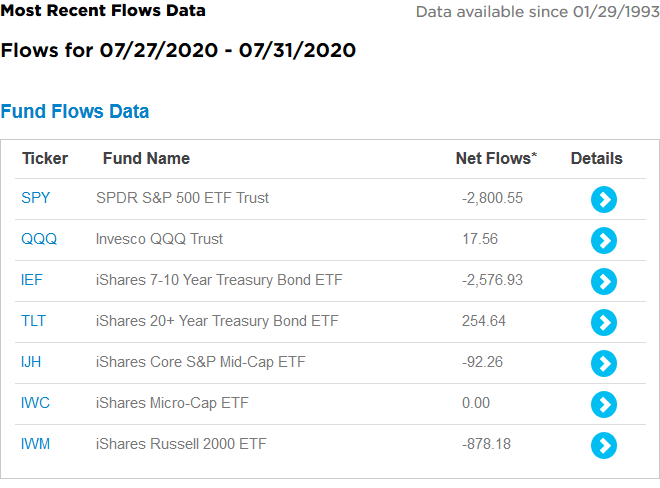Click SPDR S&P 500 ETF Trust name
Viewport: 660px width, 488px height.
coord(182,198)
